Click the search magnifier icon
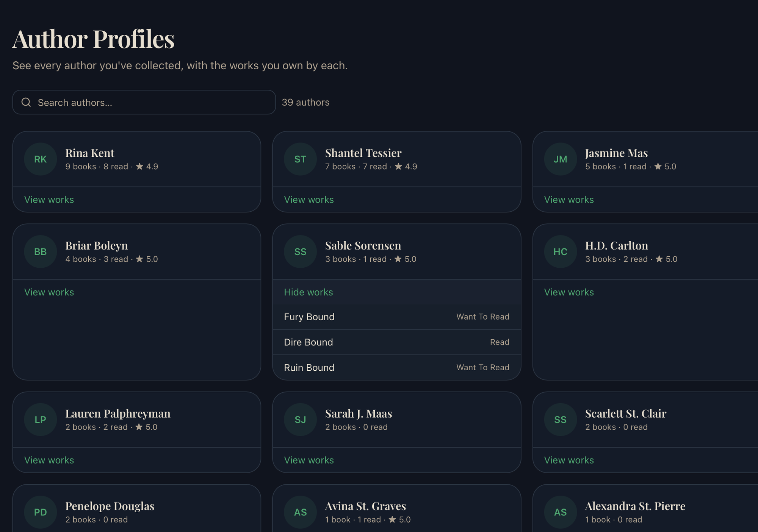Image resolution: width=758 pixels, height=532 pixels. coord(26,102)
